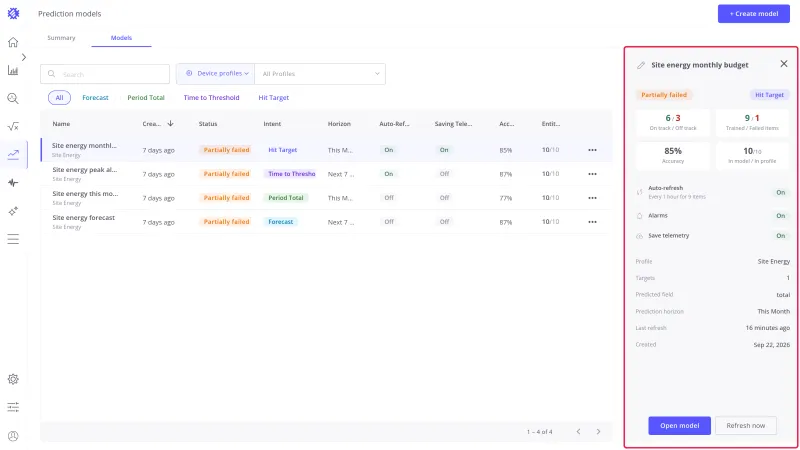The height and width of the screenshot is (450, 800).
Task: Toggle Auto-refresh On in details panel
Action: [x=781, y=192]
